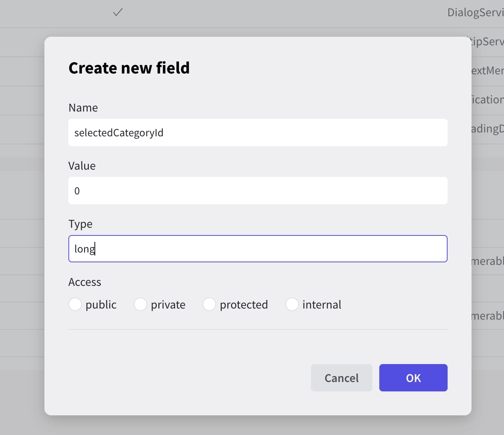Click the Access section label

pyautogui.click(x=85, y=282)
